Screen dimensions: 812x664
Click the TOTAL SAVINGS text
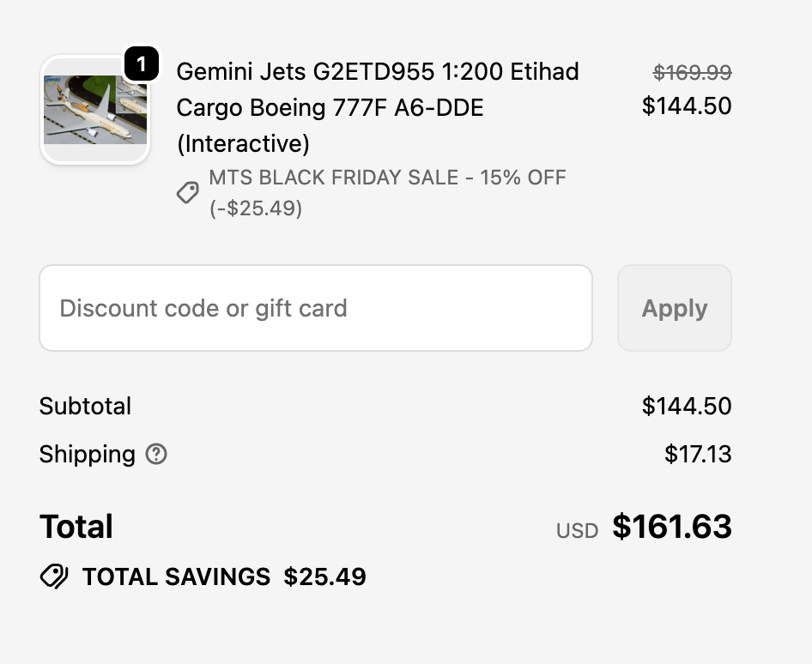tap(176, 576)
